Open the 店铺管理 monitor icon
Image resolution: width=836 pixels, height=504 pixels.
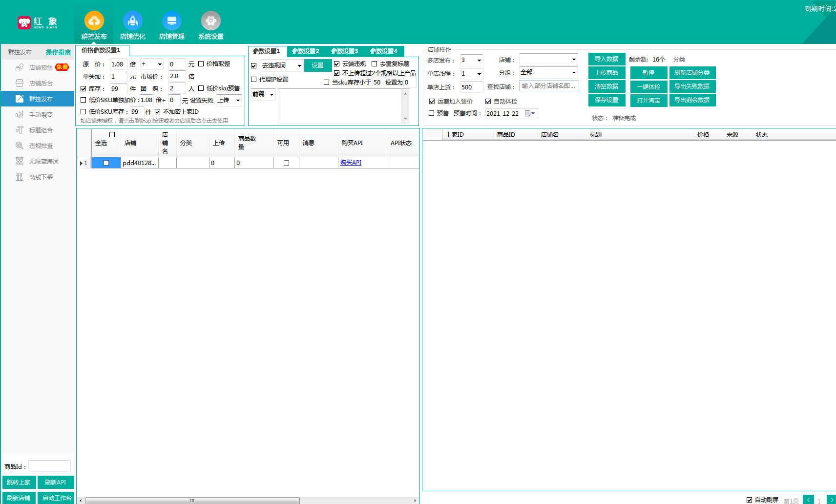coord(172,21)
